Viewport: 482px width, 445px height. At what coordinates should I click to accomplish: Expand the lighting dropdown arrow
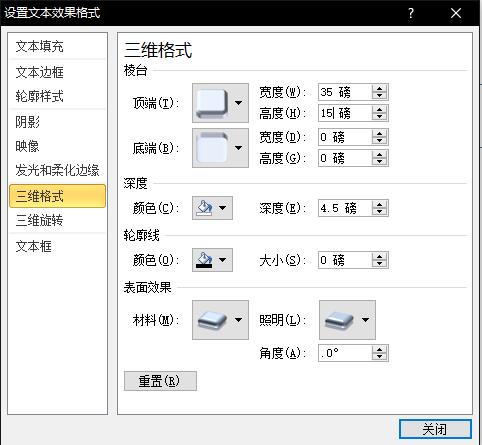[x=366, y=320]
